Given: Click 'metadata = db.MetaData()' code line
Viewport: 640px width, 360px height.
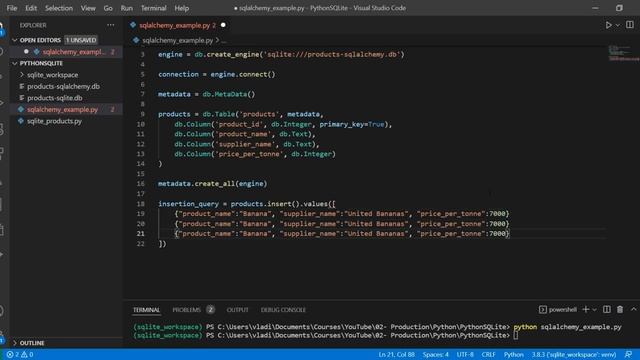Looking at the screenshot, I should pos(207,94).
